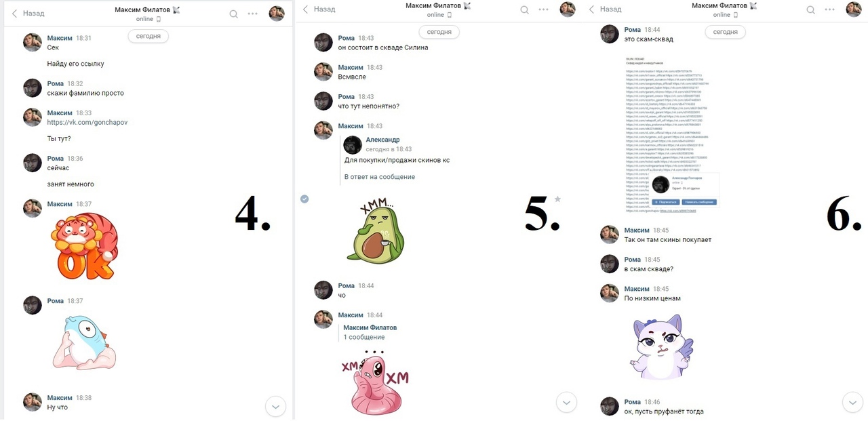
Task: Click the сегодня date label in the first chat
Action: (149, 36)
